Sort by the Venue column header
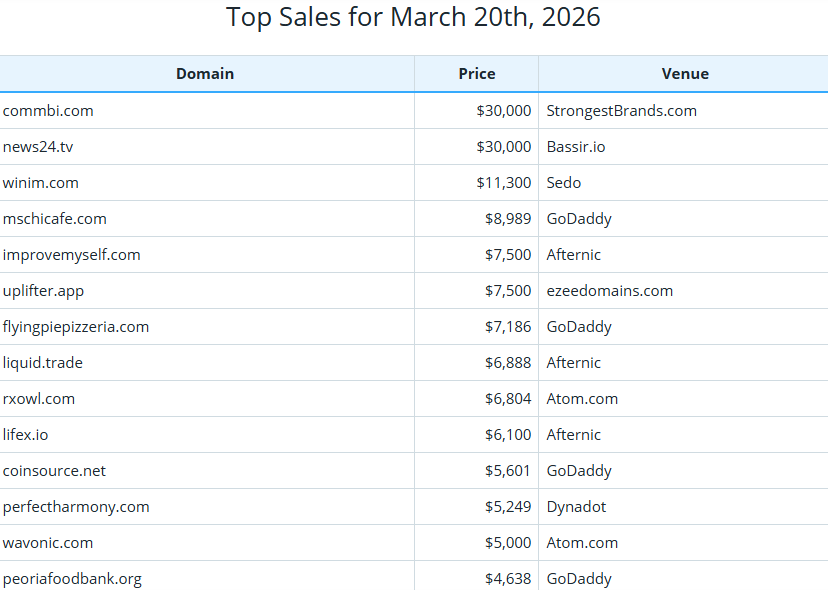The height and width of the screenshot is (590, 828). click(685, 73)
